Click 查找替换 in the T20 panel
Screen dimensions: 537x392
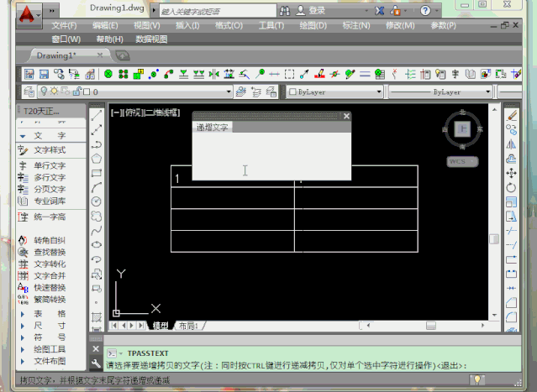coord(50,253)
